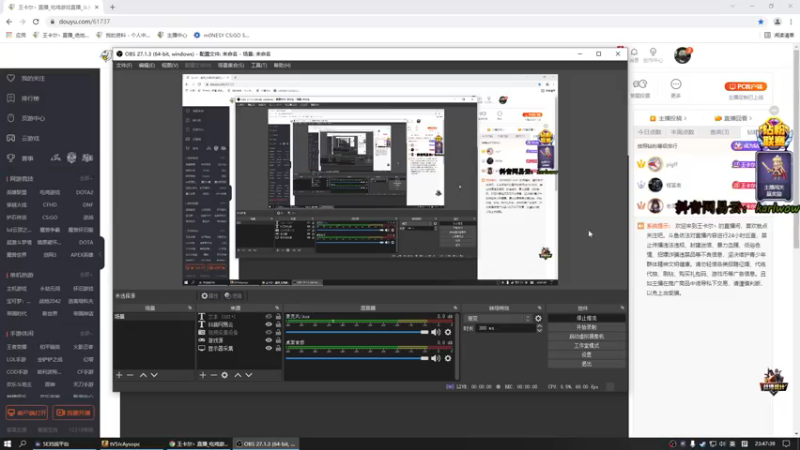Collapse the Douyu left sidebar with its edge arrow
The width and height of the screenshot is (800, 450).
point(101,254)
